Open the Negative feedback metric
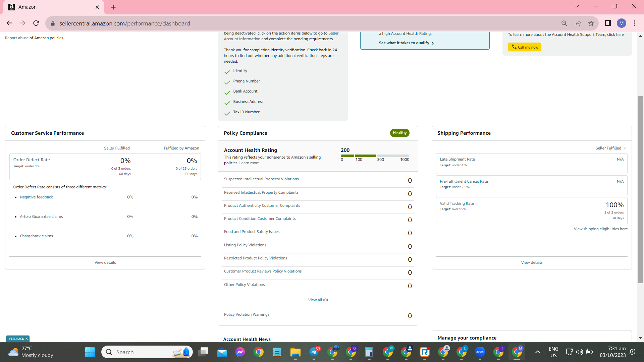The image size is (644, 362). pos(36,197)
